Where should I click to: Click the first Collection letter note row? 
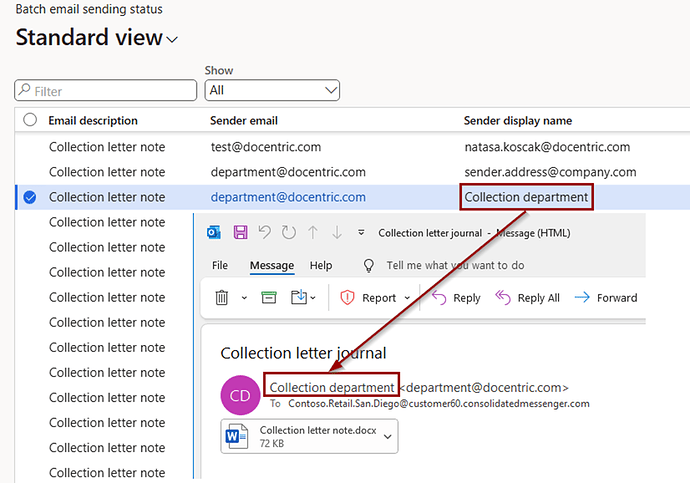pos(107,147)
